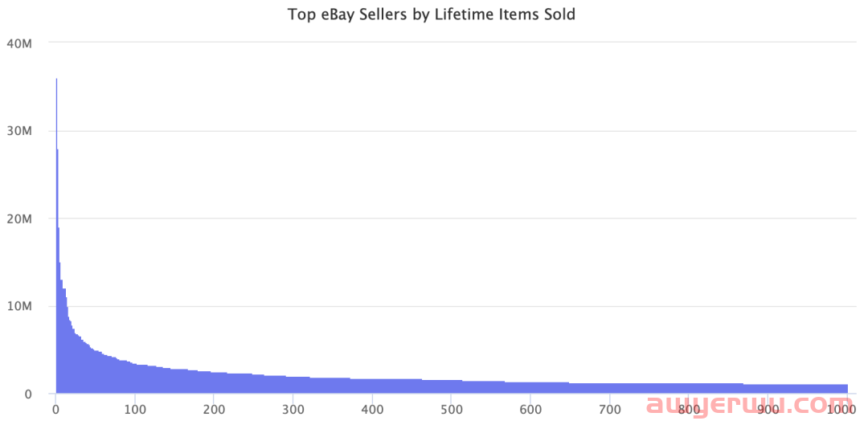Viewport: 868px width, 429px height.
Task: Click the 40M y-axis label
Action: [x=18, y=43]
